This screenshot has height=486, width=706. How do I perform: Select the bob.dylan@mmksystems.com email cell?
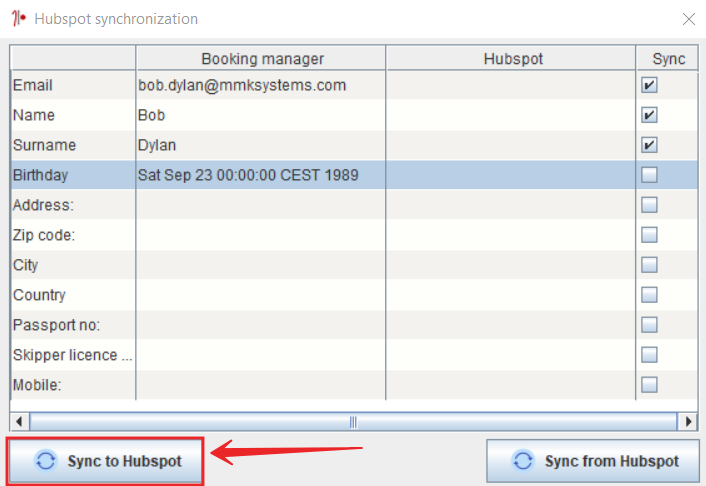(261, 85)
